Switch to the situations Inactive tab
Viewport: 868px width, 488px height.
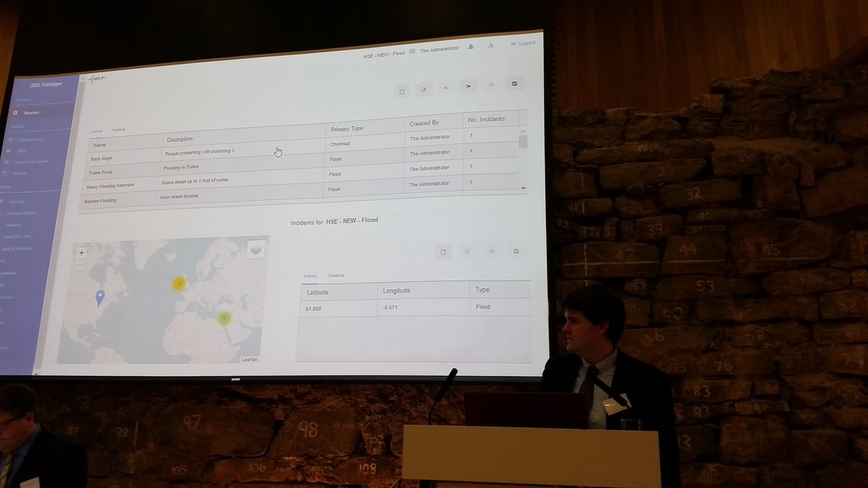[x=118, y=129]
